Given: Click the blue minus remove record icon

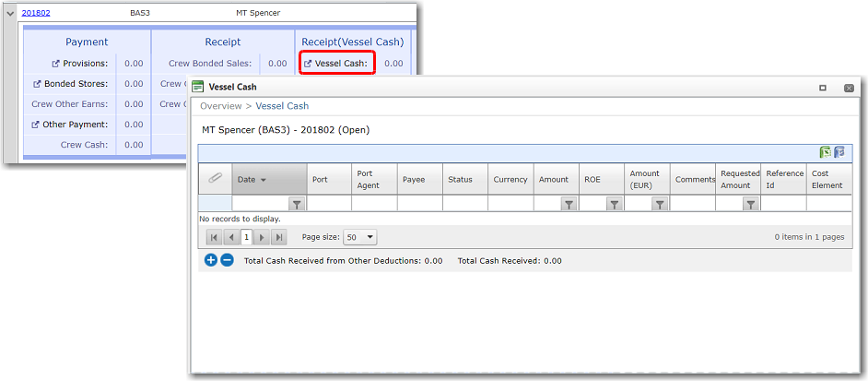Looking at the screenshot, I should 227,261.
